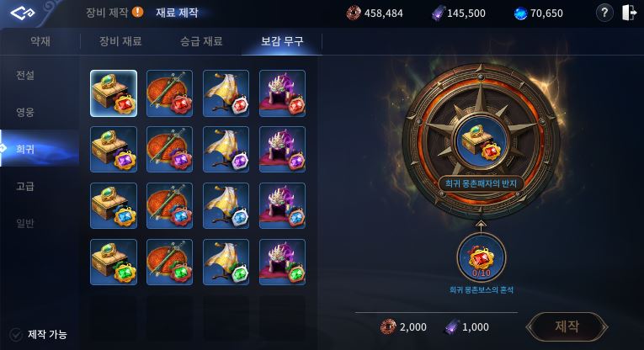The height and width of the screenshot is (350, 644).
Task: Go back using the top-left arrow icon
Action: pyautogui.click(x=23, y=13)
